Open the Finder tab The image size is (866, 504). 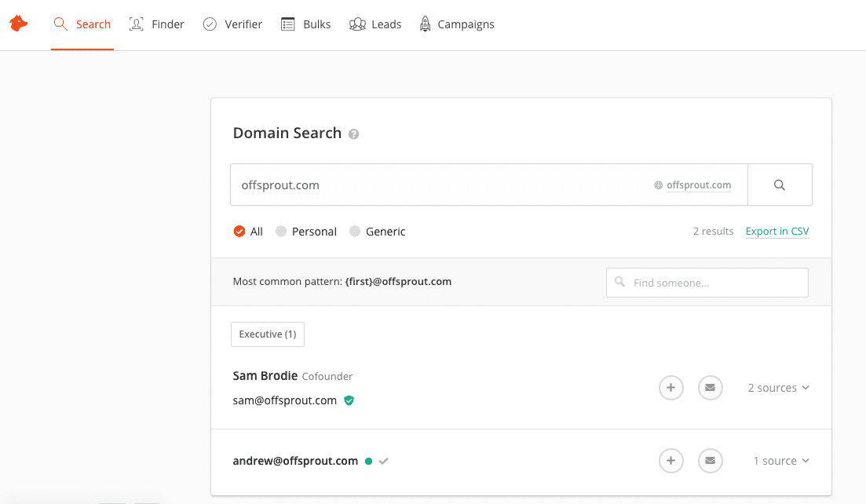[156, 24]
